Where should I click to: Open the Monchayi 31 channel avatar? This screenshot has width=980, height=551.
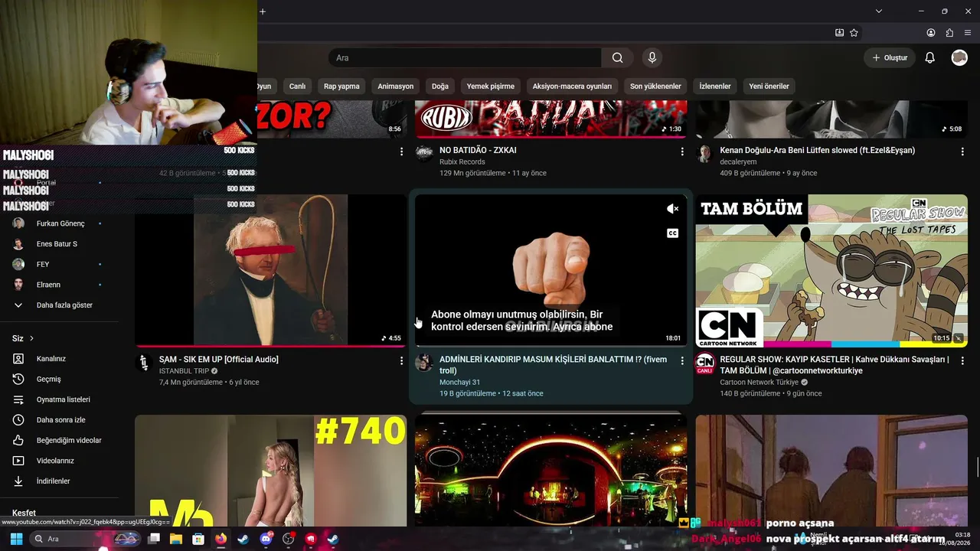click(x=424, y=363)
